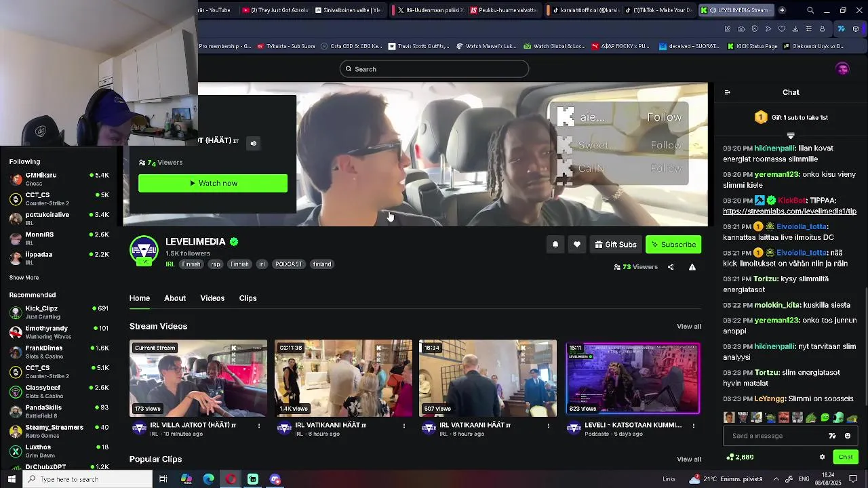
Task: Click the LEVELIMEDIA channel avatar logo
Action: (x=144, y=249)
